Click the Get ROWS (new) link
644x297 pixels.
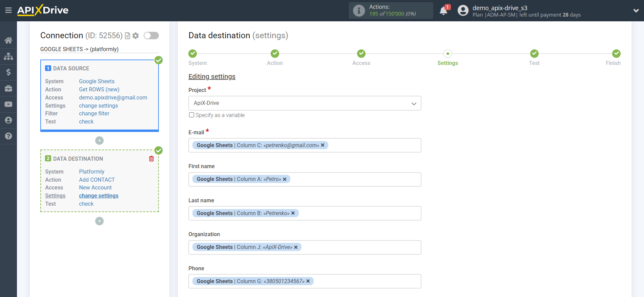(99, 89)
